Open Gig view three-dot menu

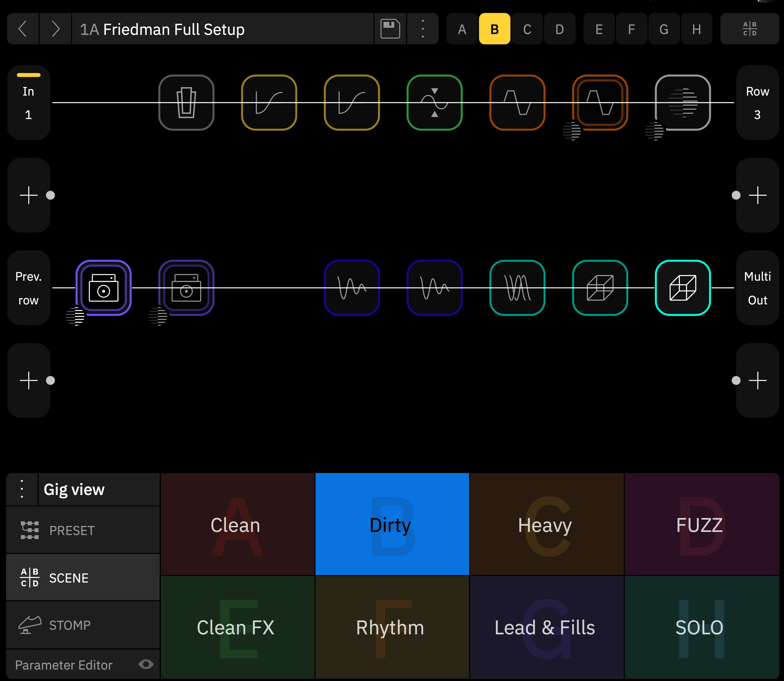(22, 489)
